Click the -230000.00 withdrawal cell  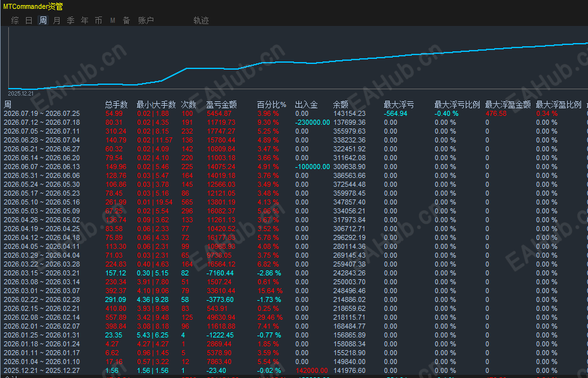pos(312,122)
